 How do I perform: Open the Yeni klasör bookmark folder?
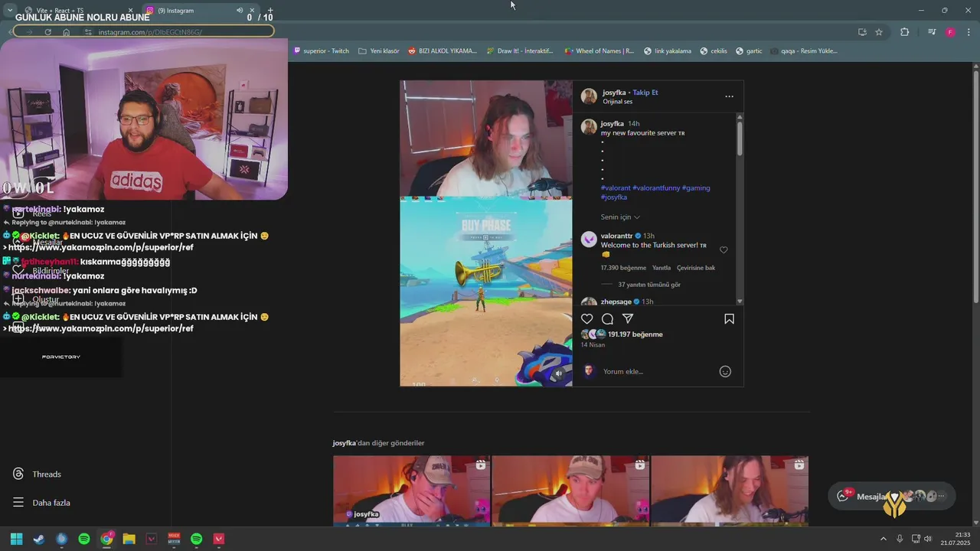pyautogui.click(x=379, y=51)
